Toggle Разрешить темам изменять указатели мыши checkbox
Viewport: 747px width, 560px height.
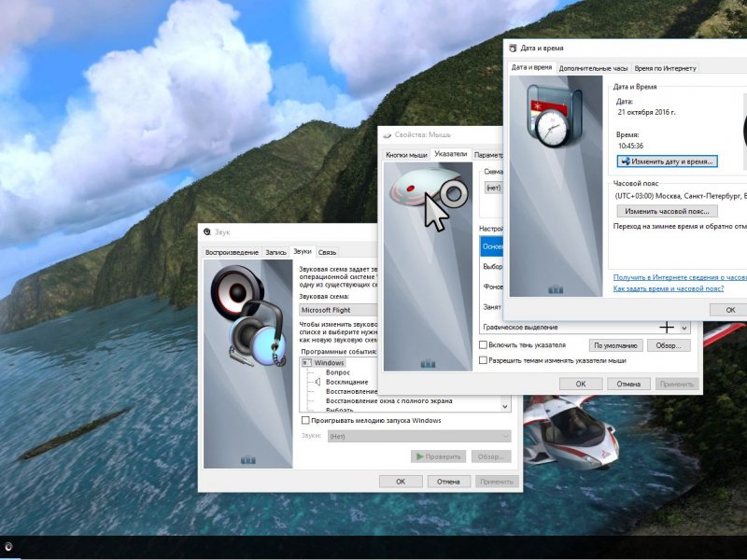coord(483,360)
